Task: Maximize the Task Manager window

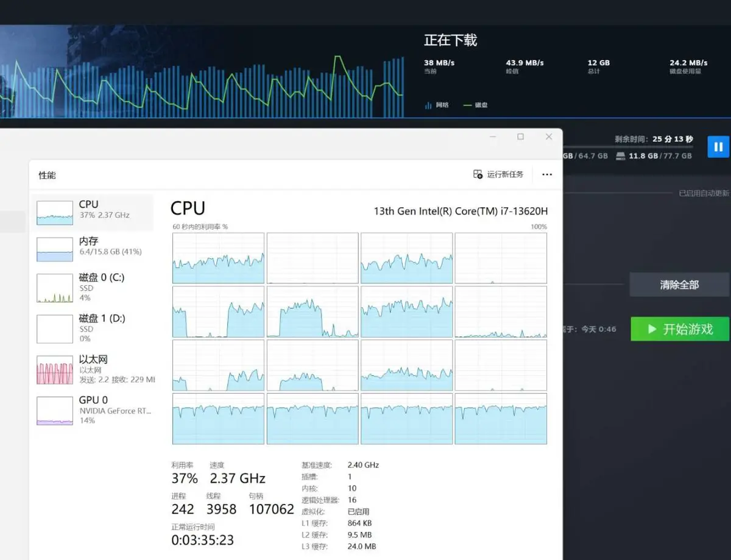Action: (x=520, y=137)
